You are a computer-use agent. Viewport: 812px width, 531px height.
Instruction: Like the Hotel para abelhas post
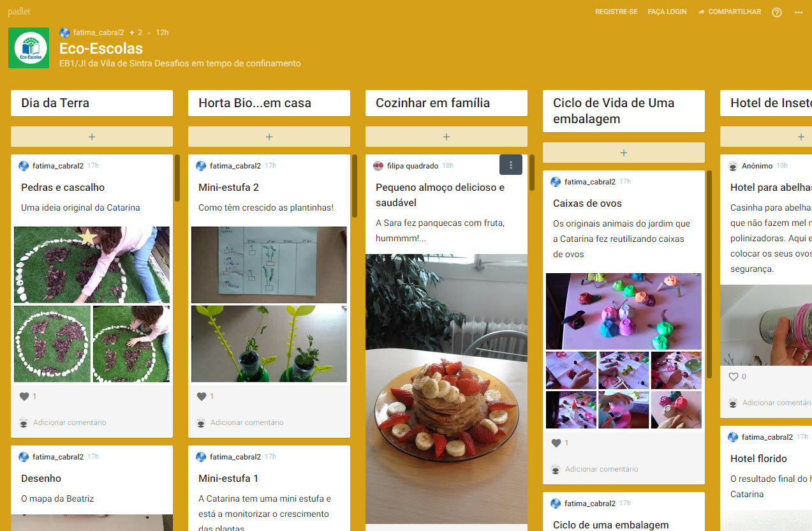point(734,377)
